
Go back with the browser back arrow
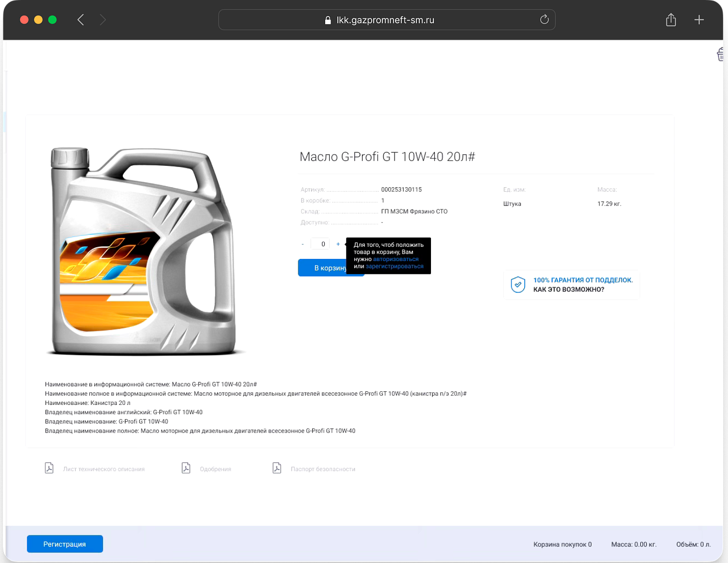pyautogui.click(x=81, y=20)
